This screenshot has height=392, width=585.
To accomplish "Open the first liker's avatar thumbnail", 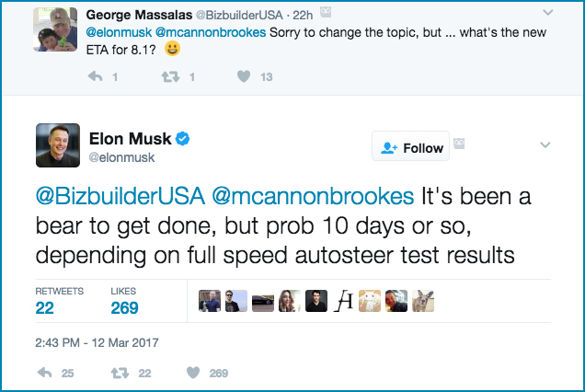I will click(x=211, y=300).
